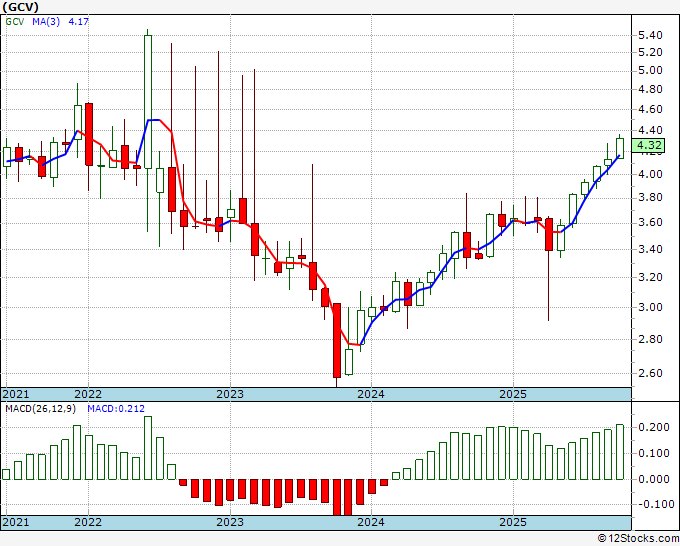Click the GCV ticker label in legend

[x=15, y=21]
